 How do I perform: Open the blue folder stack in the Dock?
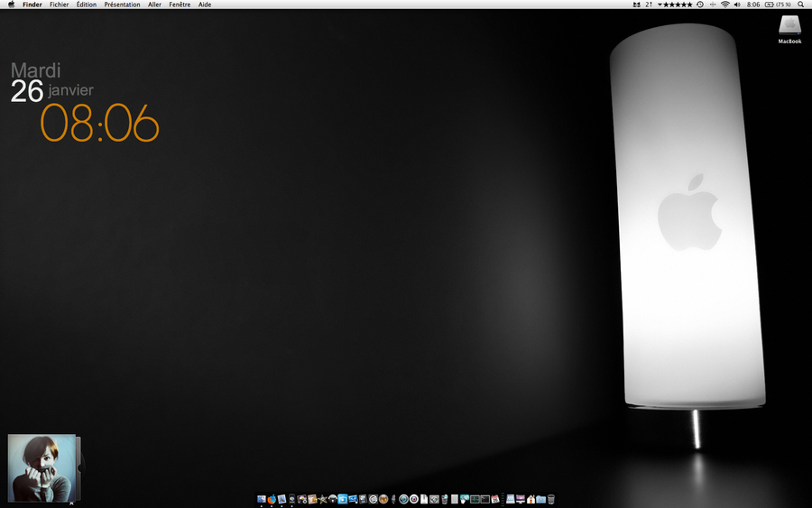pos(540,499)
